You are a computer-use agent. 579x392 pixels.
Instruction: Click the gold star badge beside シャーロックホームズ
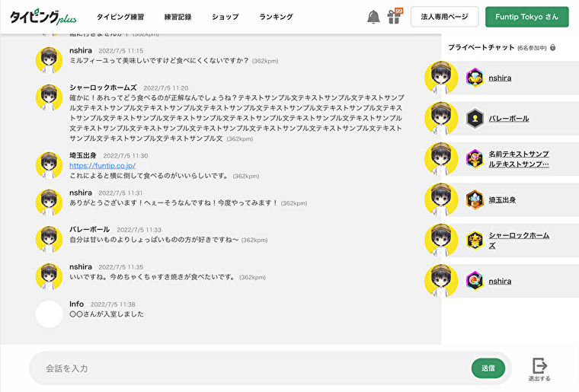[475, 240]
